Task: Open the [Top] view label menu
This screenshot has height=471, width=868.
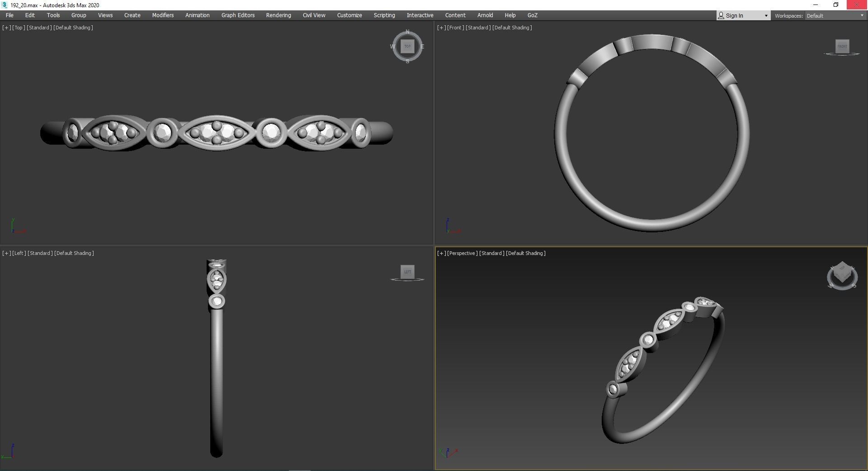Action: (x=19, y=28)
